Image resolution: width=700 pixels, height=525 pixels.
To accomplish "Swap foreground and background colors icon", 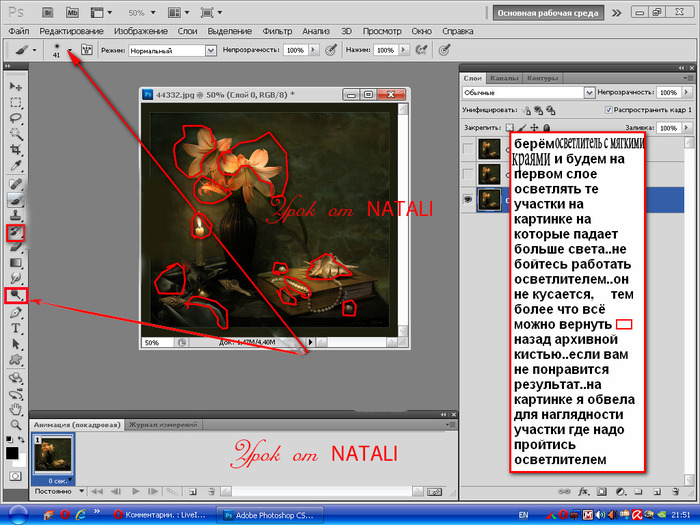I will (x=21, y=440).
